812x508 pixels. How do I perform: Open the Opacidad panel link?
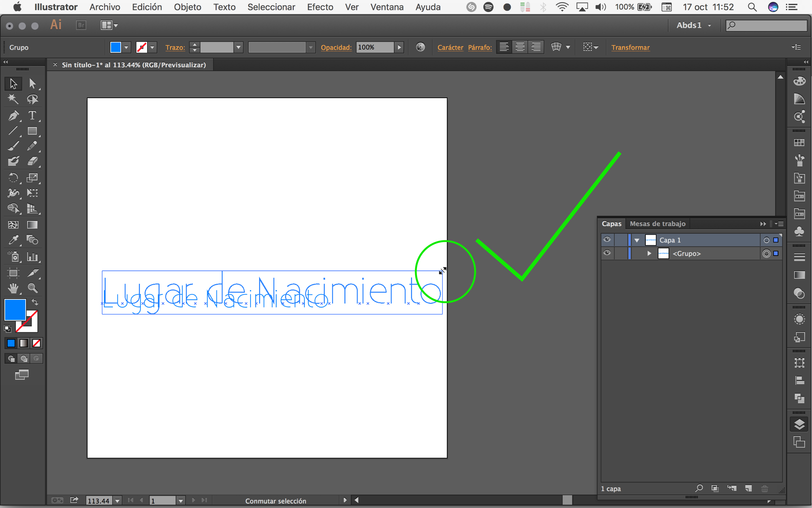point(336,47)
